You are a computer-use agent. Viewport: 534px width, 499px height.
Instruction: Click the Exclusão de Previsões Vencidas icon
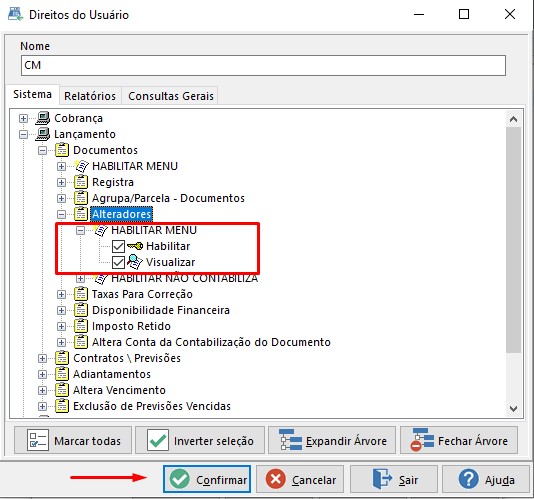[62, 406]
